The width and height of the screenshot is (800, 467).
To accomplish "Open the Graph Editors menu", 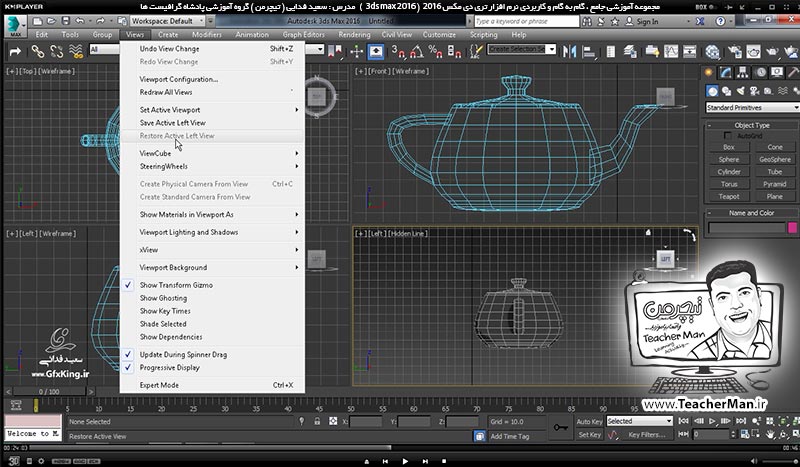I will pyautogui.click(x=304, y=35).
